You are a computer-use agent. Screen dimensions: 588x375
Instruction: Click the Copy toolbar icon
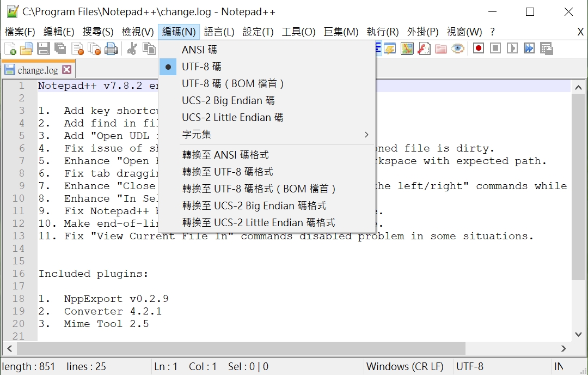(149, 49)
